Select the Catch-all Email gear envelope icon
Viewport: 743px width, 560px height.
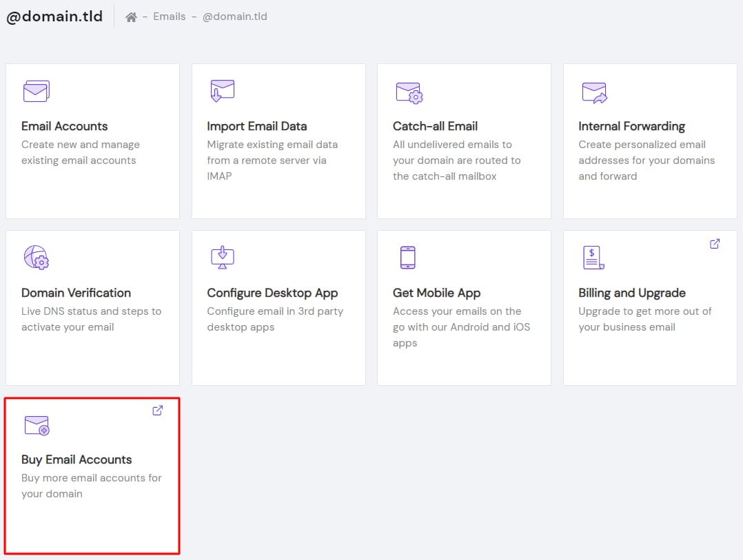coord(409,90)
